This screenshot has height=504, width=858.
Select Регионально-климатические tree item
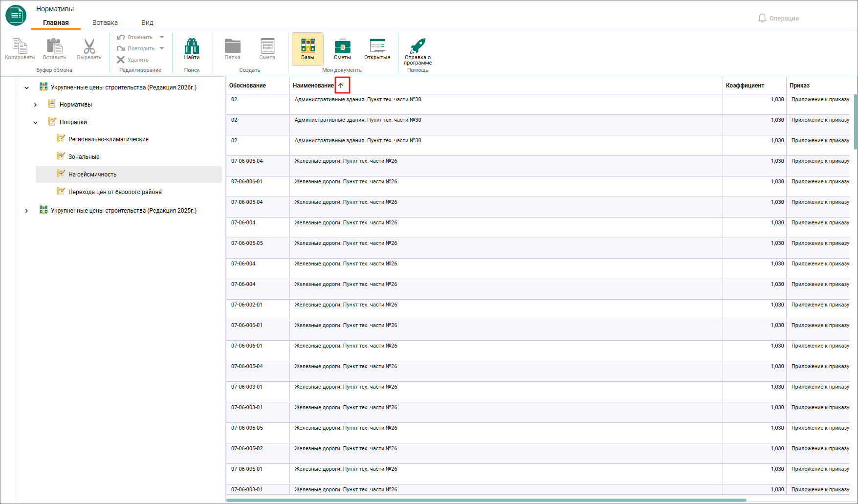109,139
